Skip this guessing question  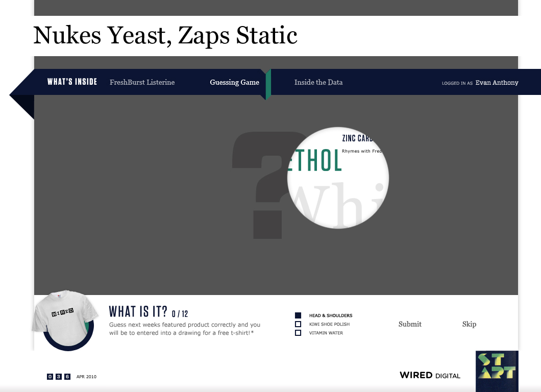point(469,324)
